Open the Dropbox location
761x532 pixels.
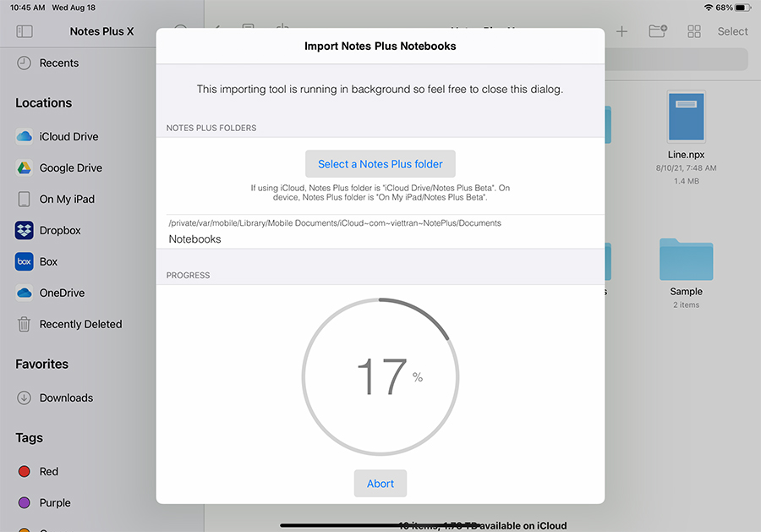pos(48,230)
